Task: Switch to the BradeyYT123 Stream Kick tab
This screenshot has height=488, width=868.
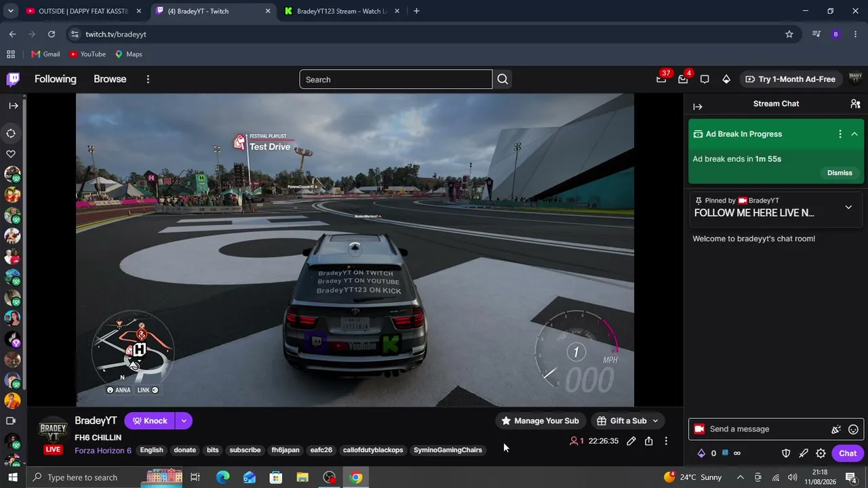Action: point(342,11)
